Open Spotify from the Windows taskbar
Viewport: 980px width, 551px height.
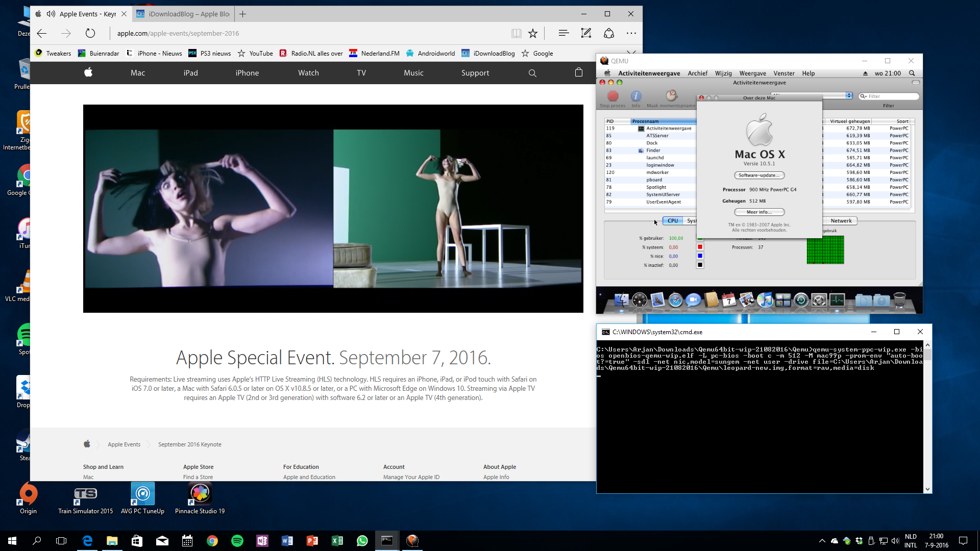[x=237, y=541]
